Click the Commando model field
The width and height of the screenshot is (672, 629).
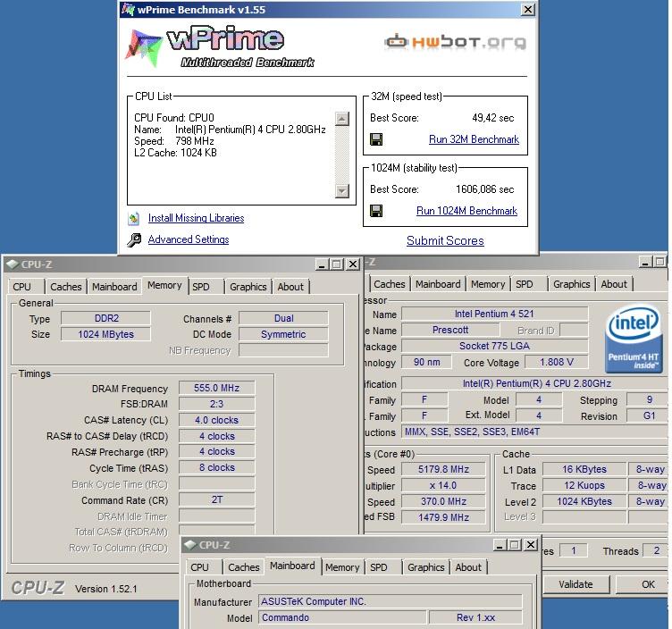coord(342,618)
